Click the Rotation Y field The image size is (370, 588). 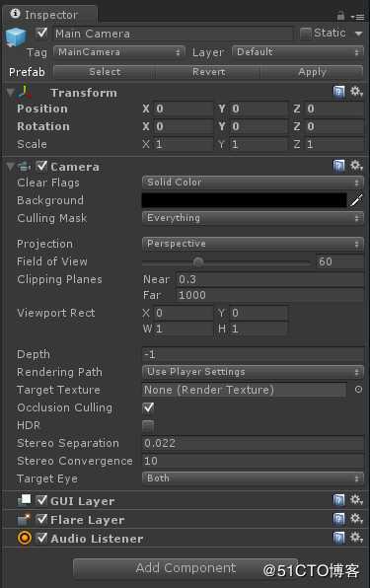(x=259, y=126)
